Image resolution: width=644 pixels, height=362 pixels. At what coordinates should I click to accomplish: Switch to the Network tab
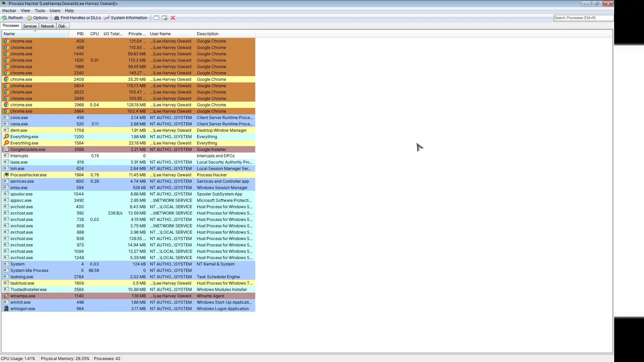pos(47,26)
